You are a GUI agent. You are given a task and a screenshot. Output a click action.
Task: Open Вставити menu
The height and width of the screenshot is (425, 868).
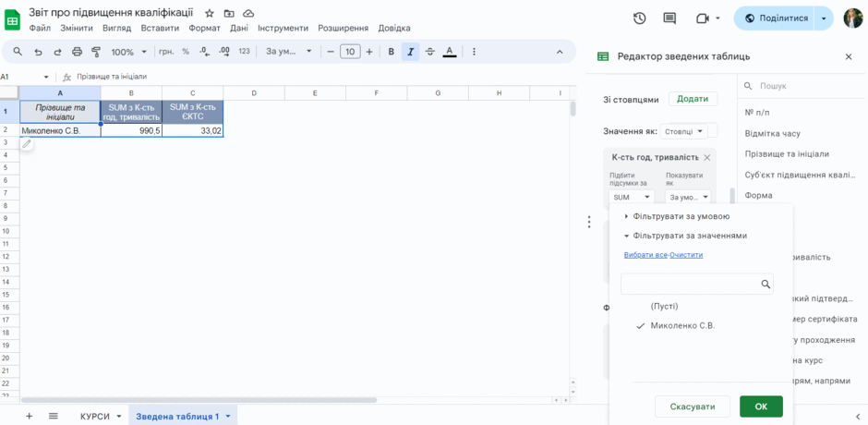160,29
